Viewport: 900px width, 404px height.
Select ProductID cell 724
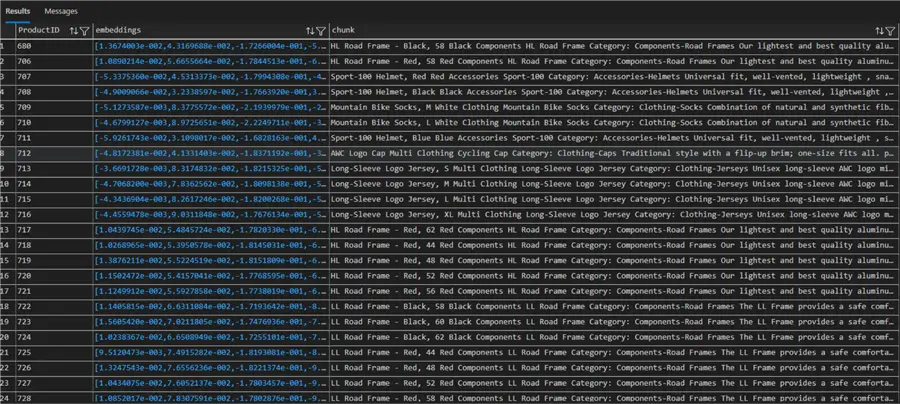(x=54, y=337)
